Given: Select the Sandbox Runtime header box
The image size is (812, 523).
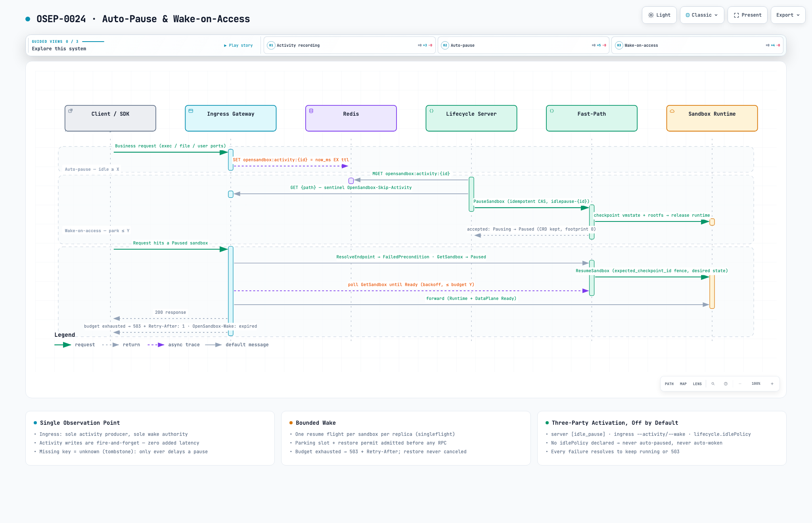Looking at the screenshot, I should [712, 118].
